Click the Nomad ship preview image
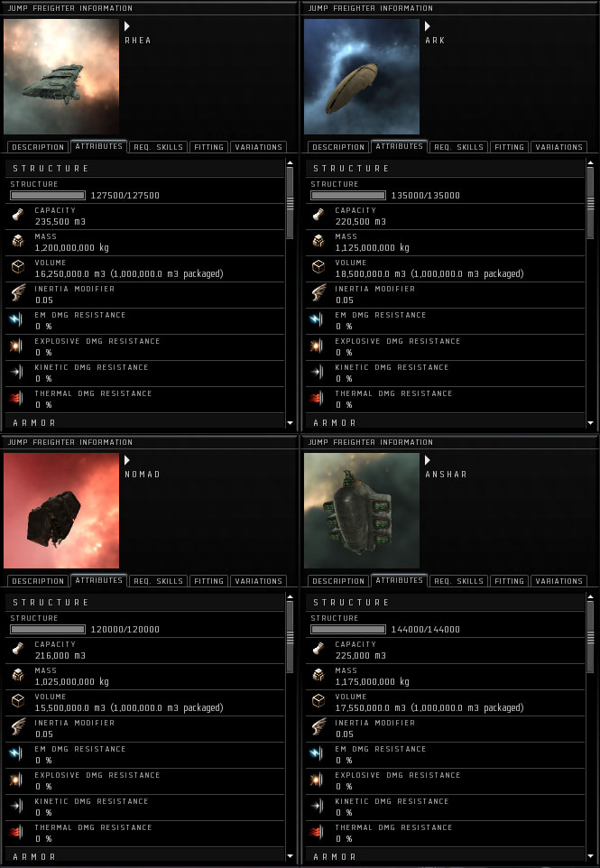600x868 pixels. point(61,511)
